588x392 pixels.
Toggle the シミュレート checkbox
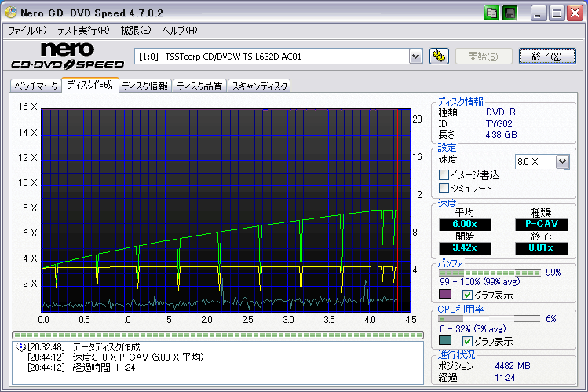(x=444, y=188)
